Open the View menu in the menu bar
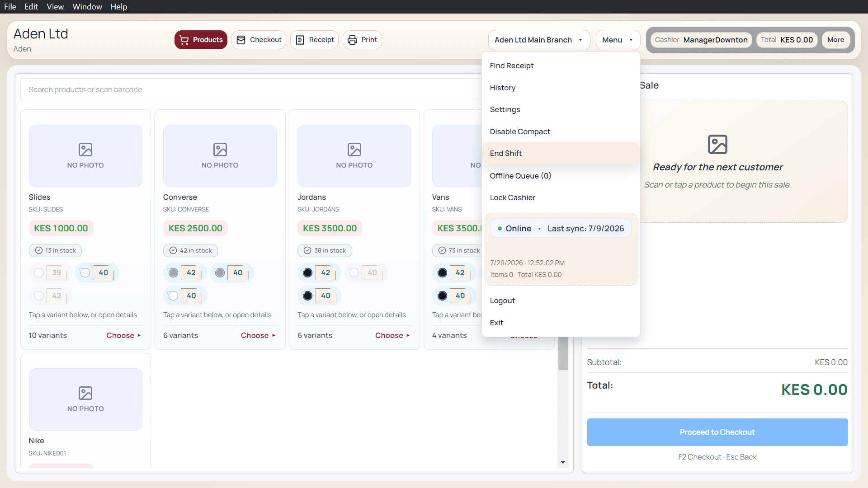The width and height of the screenshot is (868, 488). coord(55,7)
